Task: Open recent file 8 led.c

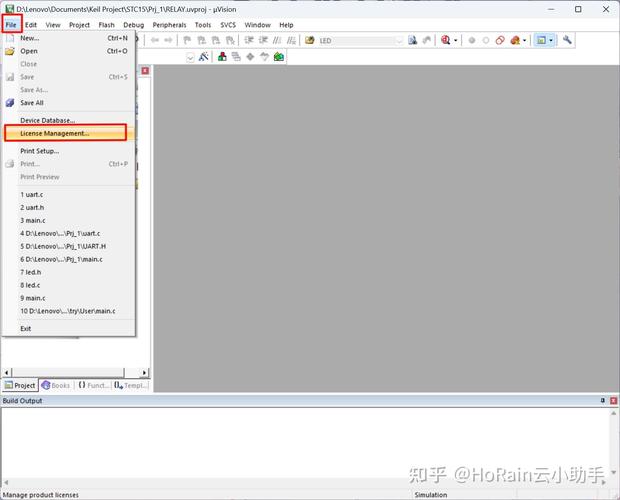Action: (x=69, y=285)
